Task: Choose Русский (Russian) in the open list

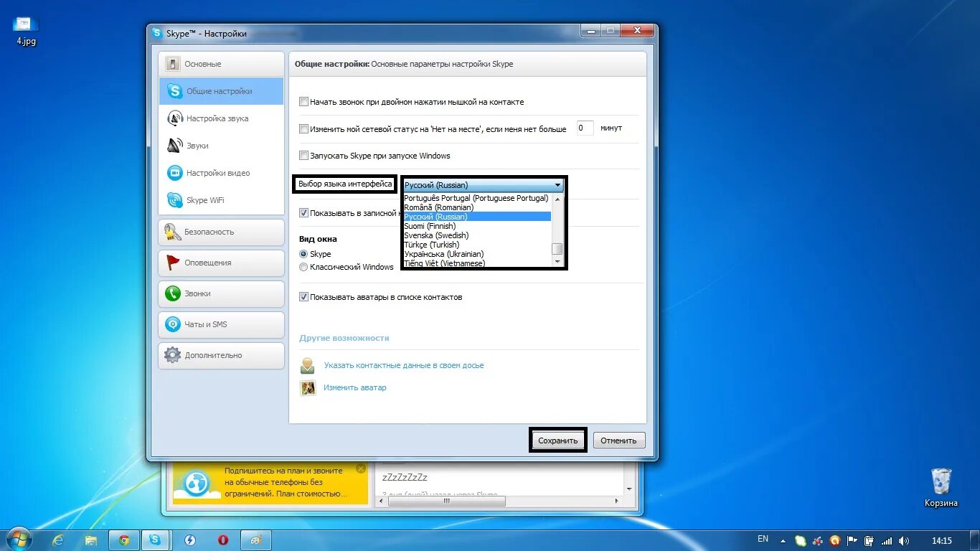Action: tap(476, 217)
